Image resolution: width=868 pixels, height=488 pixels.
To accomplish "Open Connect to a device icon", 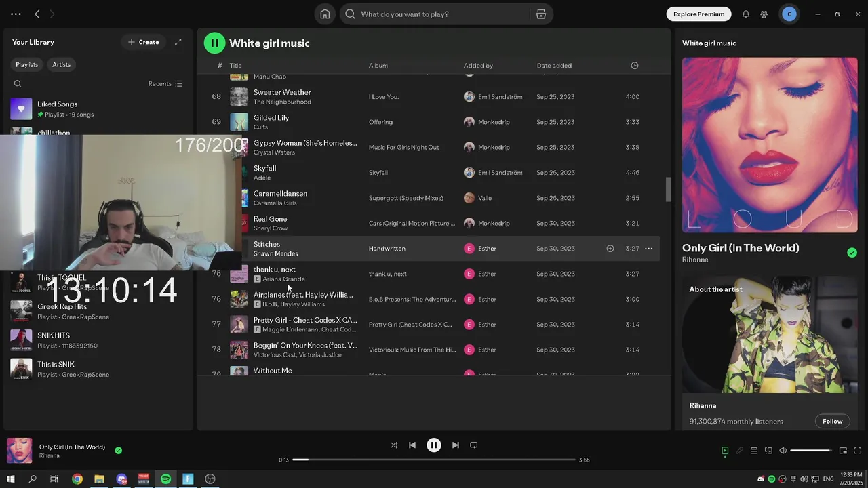I will pyautogui.click(x=768, y=451).
